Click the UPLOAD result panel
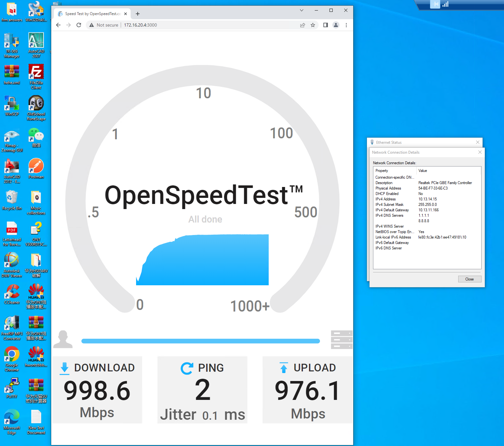The height and width of the screenshot is (446, 504). [308, 390]
